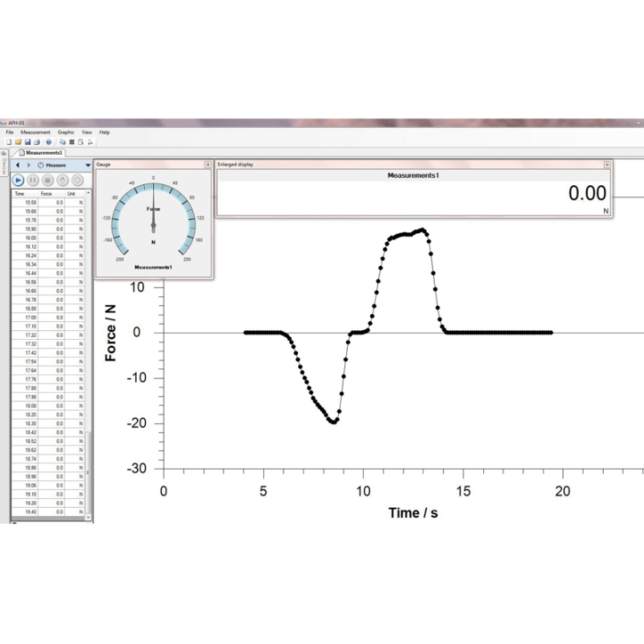The image size is (644, 644).
Task: Select the table row with time 16.24
Action: coord(48,256)
